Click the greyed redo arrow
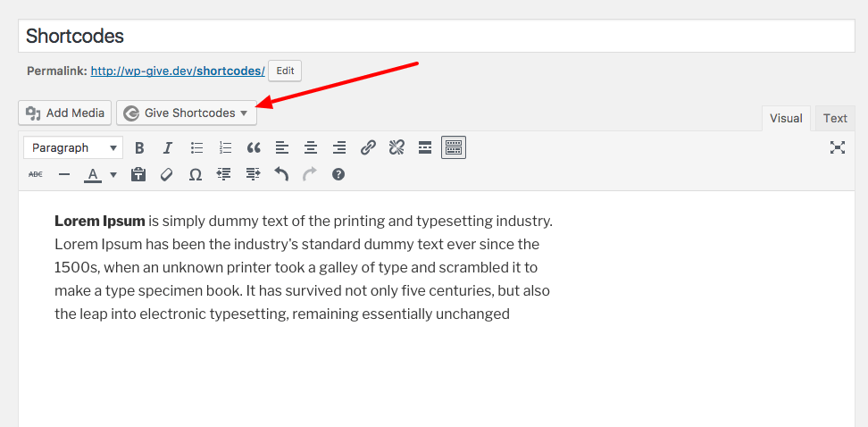 (x=310, y=174)
